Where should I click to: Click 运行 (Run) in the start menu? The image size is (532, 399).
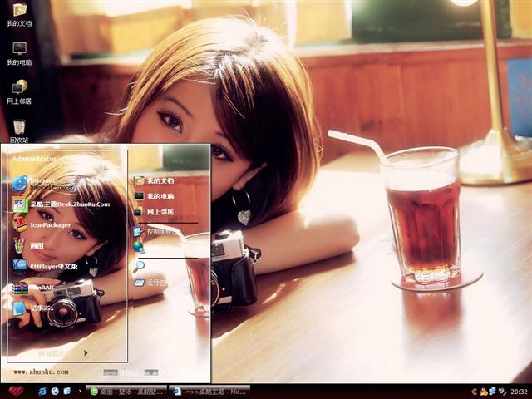coord(154,283)
